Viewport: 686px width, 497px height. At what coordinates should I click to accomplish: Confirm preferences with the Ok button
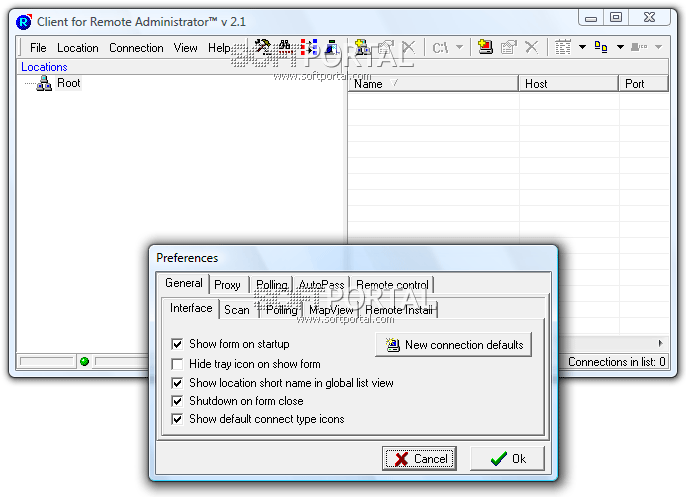[x=508, y=458]
